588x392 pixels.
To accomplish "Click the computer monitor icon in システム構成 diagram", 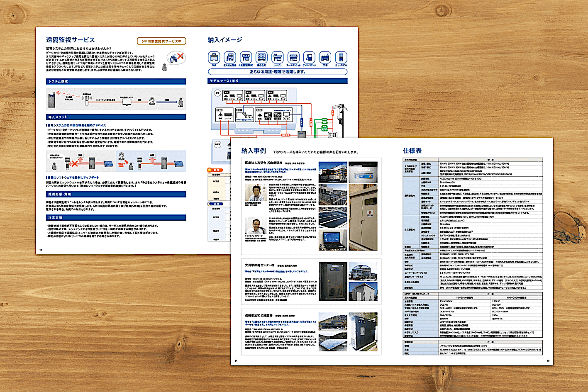I will coord(127,102).
